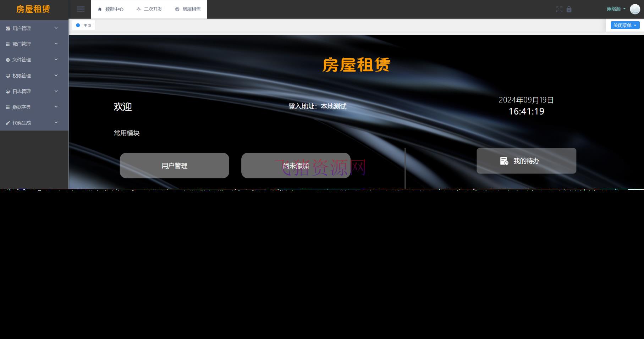The width and height of the screenshot is (644, 339).
Task: Select the 权限管理 monitor icon
Action: pyautogui.click(x=7, y=76)
